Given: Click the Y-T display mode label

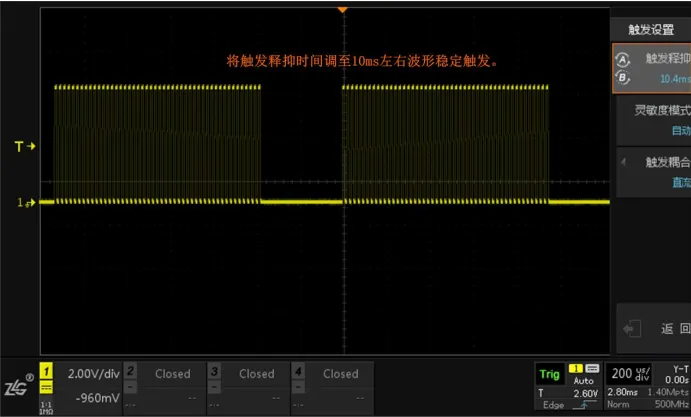Looking at the screenshot, I should tap(680, 369).
